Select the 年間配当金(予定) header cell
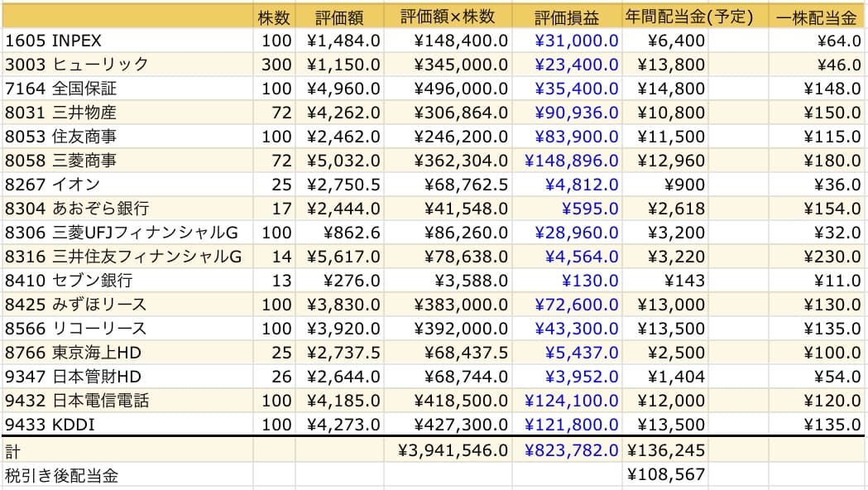This screenshot has height=490, width=868. point(689,17)
